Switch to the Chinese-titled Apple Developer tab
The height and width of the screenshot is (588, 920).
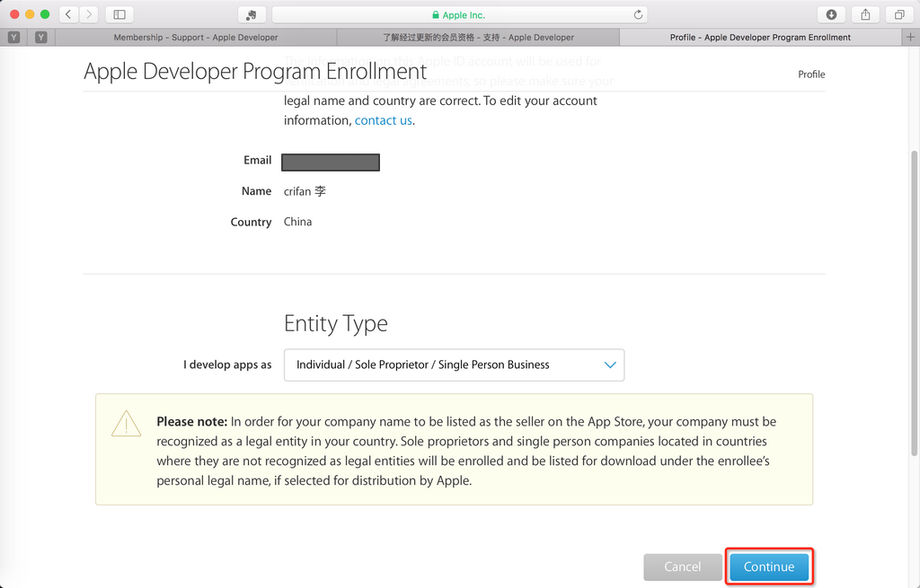[478, 37]
